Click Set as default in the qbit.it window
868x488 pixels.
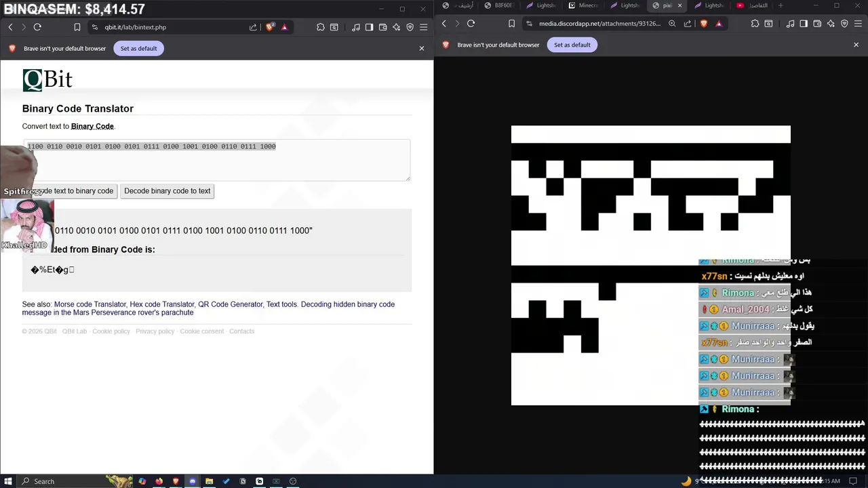[x=138, y=48]
